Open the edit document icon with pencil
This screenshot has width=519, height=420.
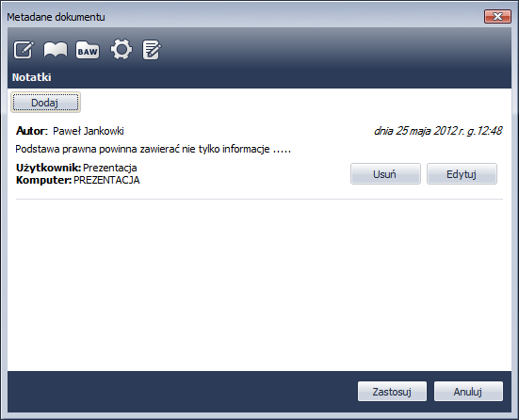(24, 50)
